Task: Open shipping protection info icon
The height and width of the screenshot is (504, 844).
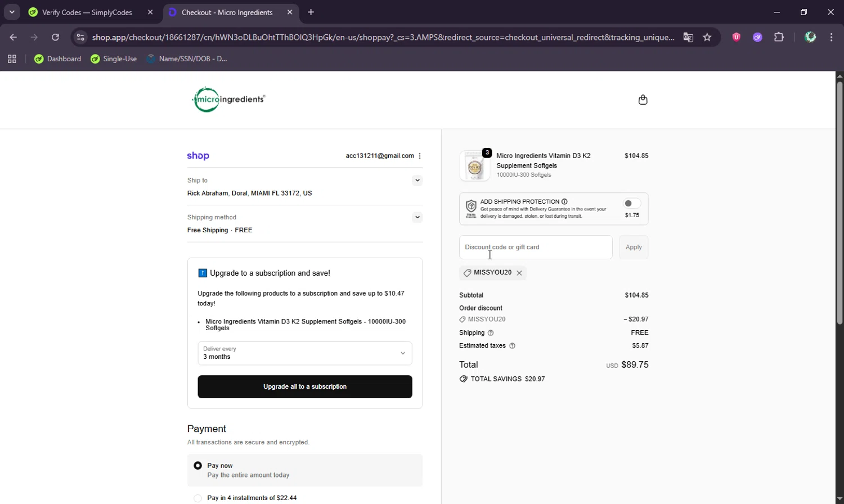Action: tap(564, 201)
